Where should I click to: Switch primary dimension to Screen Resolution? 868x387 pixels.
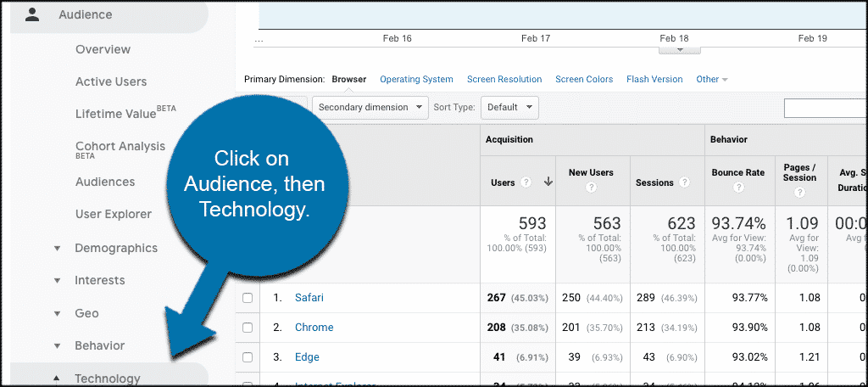click(x=504, y=79)
